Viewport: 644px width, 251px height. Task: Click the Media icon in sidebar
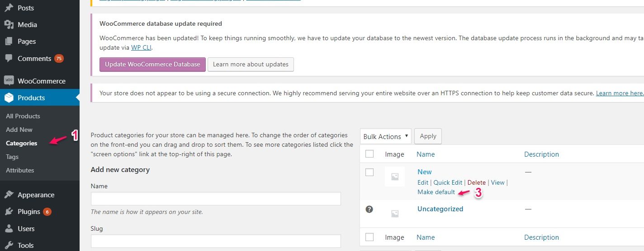(x=9, y=24)
